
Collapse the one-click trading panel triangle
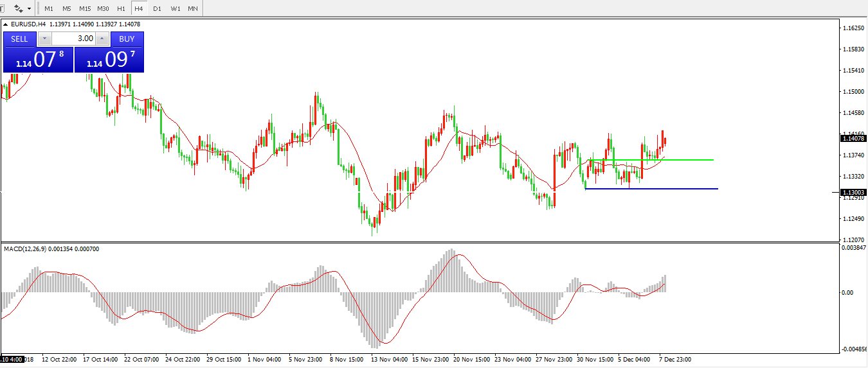coord(6,24)
